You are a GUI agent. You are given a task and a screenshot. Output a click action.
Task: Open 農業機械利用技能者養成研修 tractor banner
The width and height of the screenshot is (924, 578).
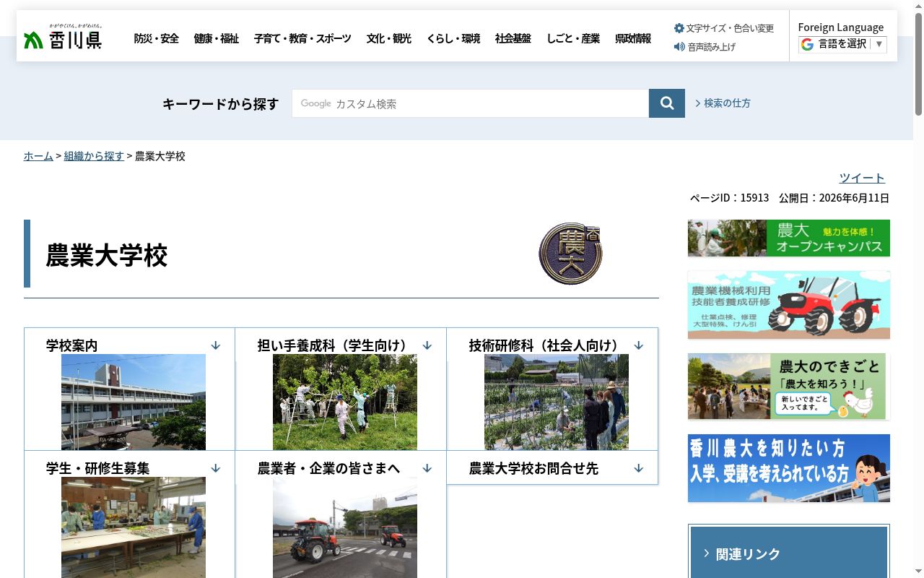coord(789,305)
